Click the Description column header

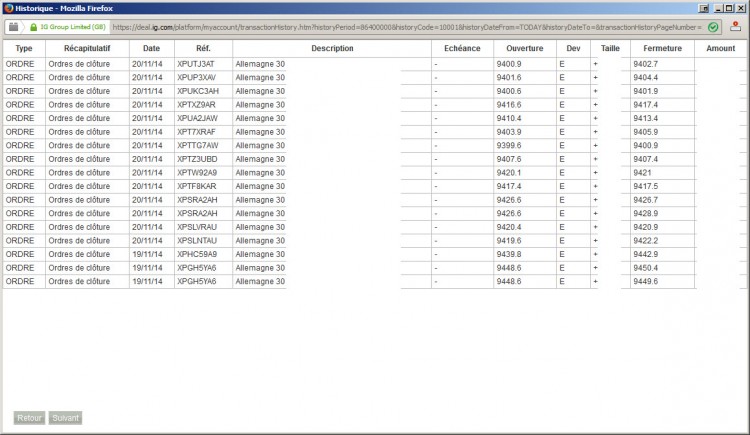(332, 48)
